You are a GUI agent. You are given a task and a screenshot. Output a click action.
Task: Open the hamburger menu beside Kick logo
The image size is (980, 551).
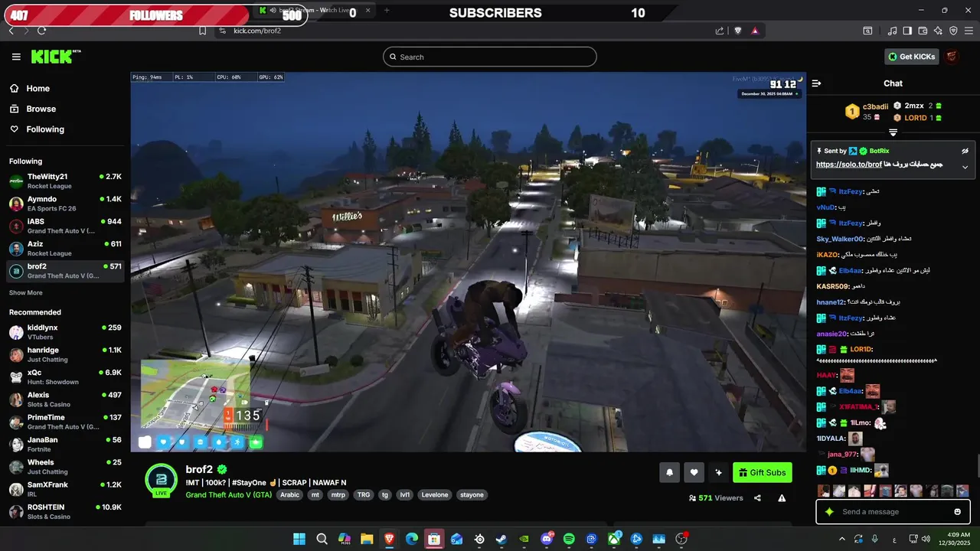(x=16, y=57)
